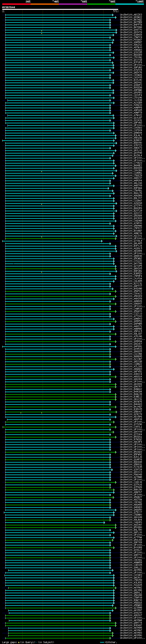
Task: Open hit UniRef100_A8IZK3
Action: tap(131, 15)
